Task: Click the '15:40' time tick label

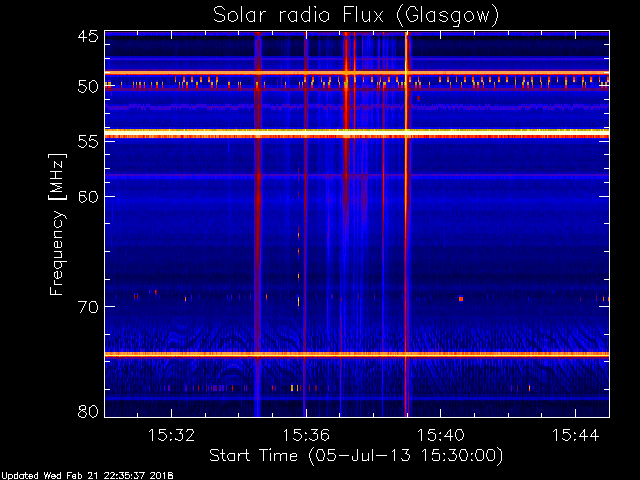Action: click(440, 435)
